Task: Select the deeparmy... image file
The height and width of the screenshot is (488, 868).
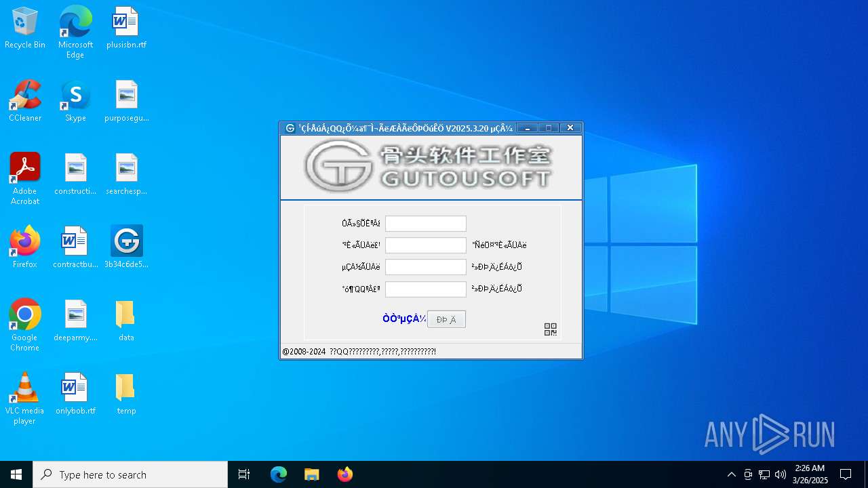Action: coord(75,320)
